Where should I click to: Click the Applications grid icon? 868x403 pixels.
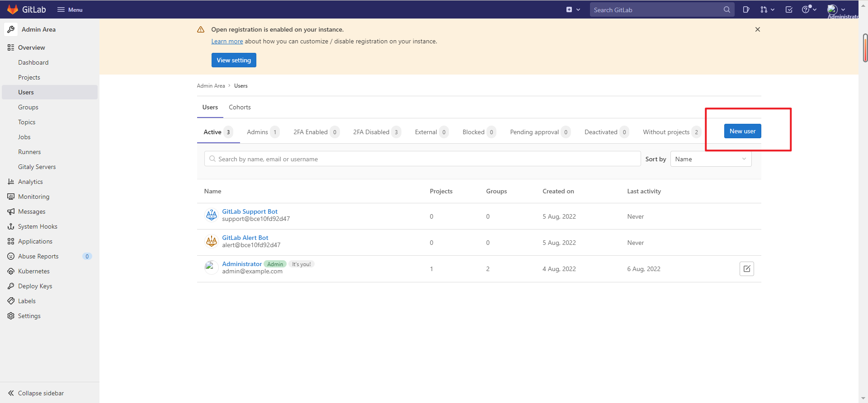[11, 241]
